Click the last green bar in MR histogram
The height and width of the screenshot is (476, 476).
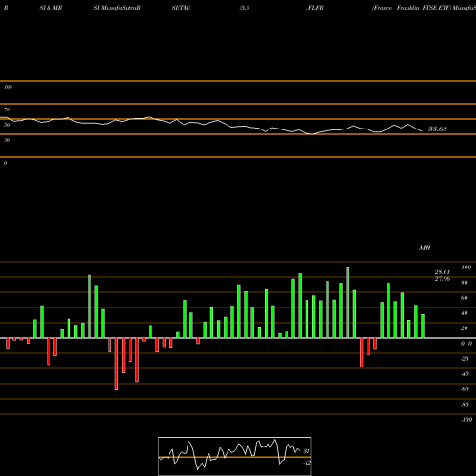click(423, 326)
